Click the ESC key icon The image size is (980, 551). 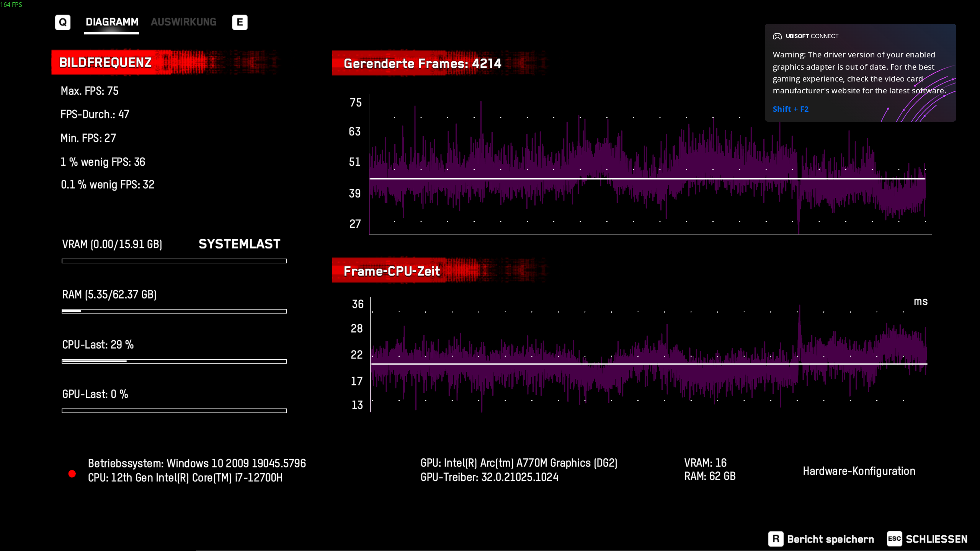click(x=894, y=539)
